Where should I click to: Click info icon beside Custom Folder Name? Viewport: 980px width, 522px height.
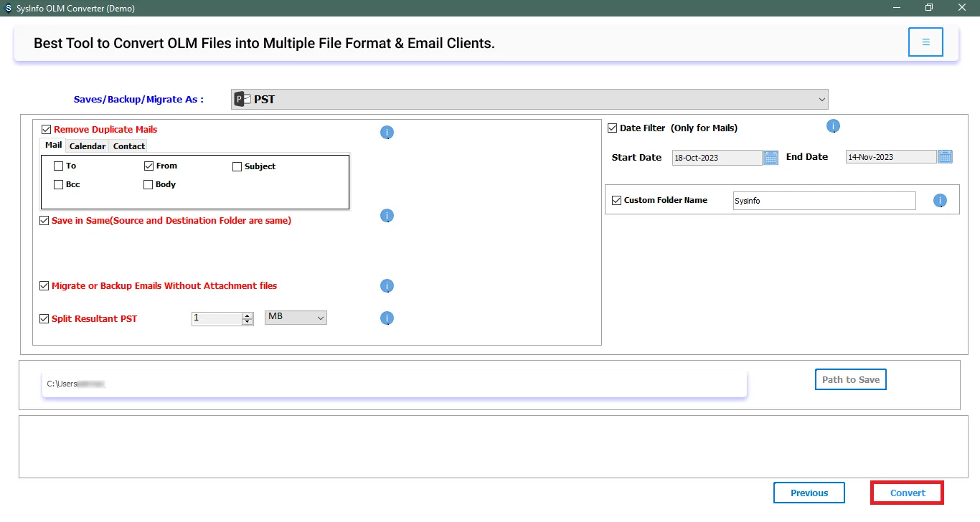[940, 201]
